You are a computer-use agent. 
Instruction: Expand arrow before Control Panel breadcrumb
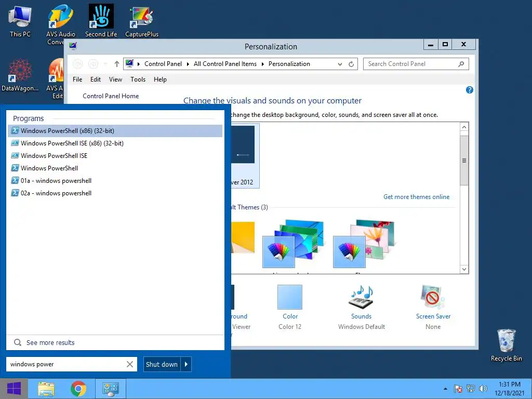pyautogui.click(x=138, y=64)
